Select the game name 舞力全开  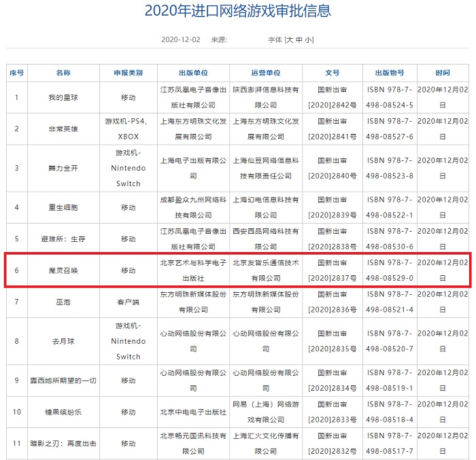click(x=63, y=167)
